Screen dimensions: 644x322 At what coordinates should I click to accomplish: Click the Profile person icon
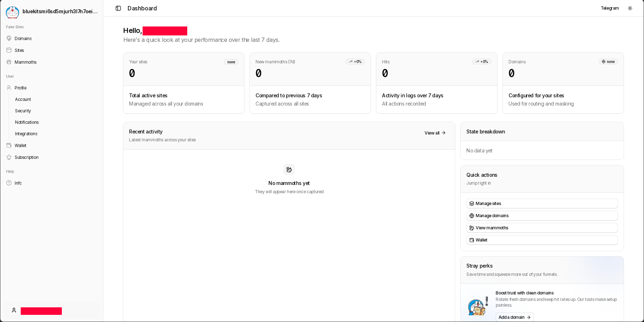9,88
